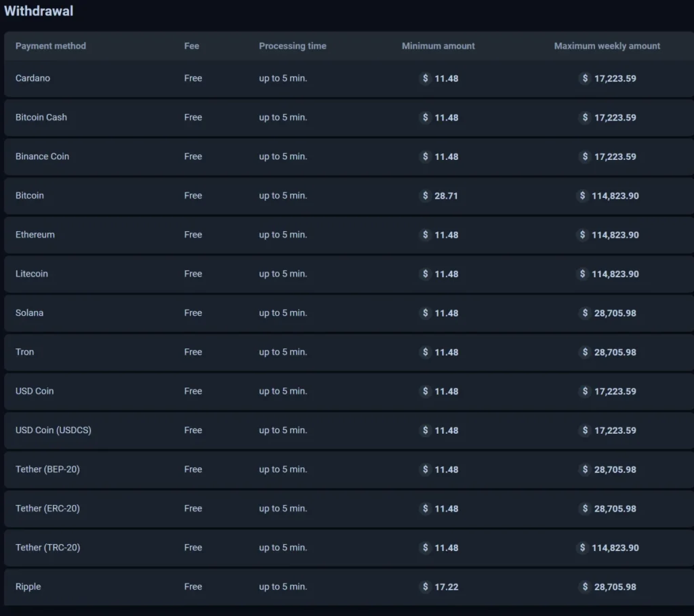Screen dimensions: 694x616
Task: Click USD Coin (USDCS)'s 17,223.59 maximum value
Action: click(615, 430)
